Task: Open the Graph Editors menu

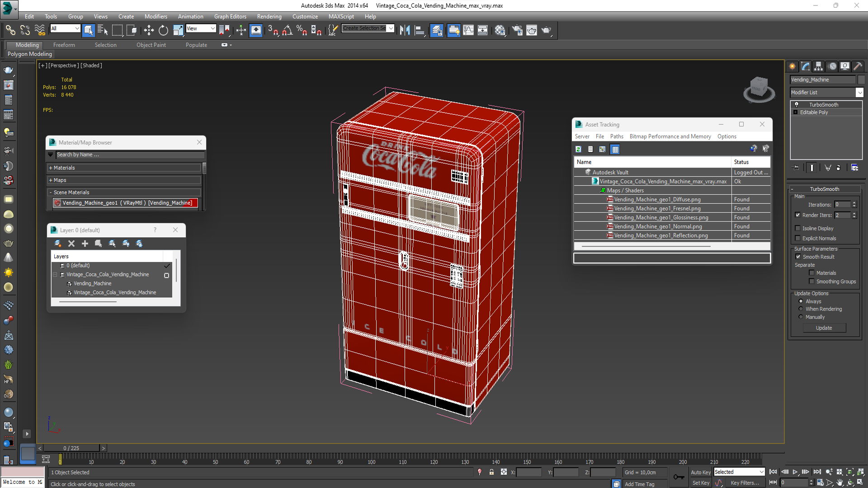Action: (230, 17)
